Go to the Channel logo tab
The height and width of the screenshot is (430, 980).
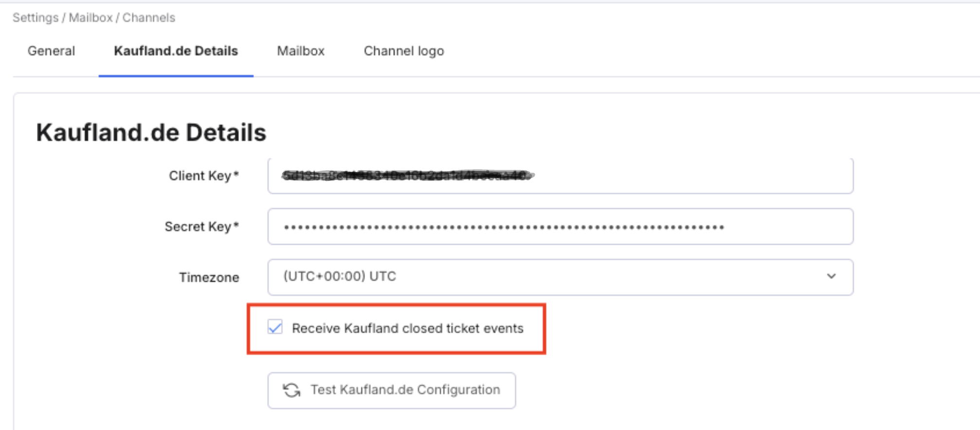pyautogui.click(x=403, y=51)
